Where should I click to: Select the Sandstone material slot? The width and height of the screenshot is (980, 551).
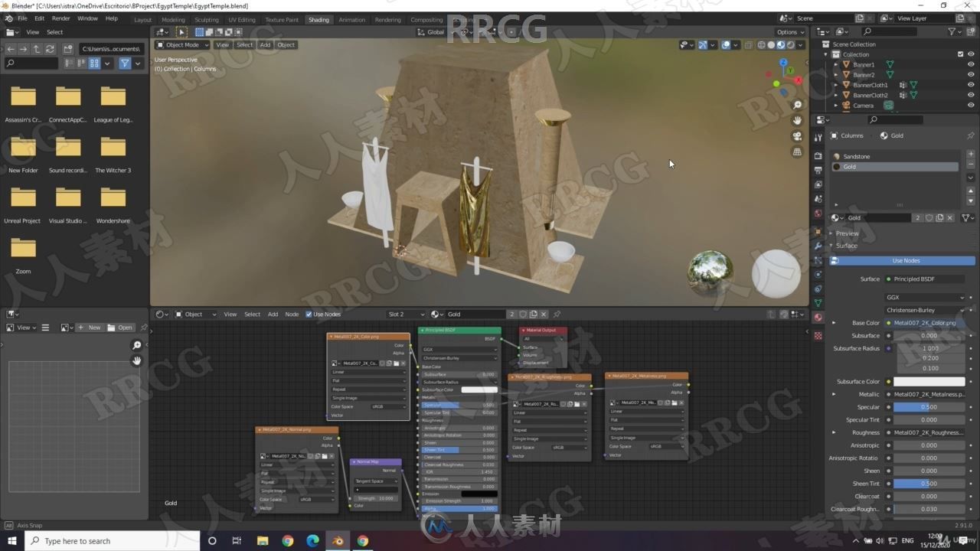point(896,156)
